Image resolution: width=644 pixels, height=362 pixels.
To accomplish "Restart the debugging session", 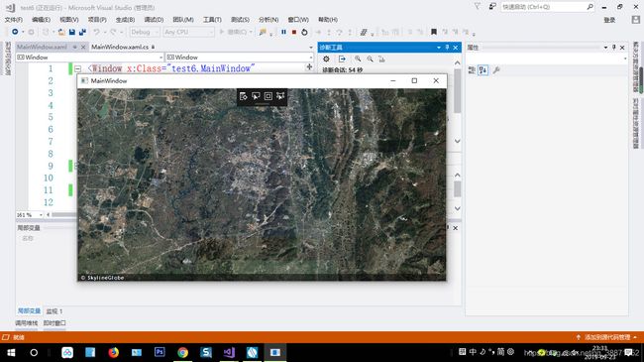I will tap(304, 32).
